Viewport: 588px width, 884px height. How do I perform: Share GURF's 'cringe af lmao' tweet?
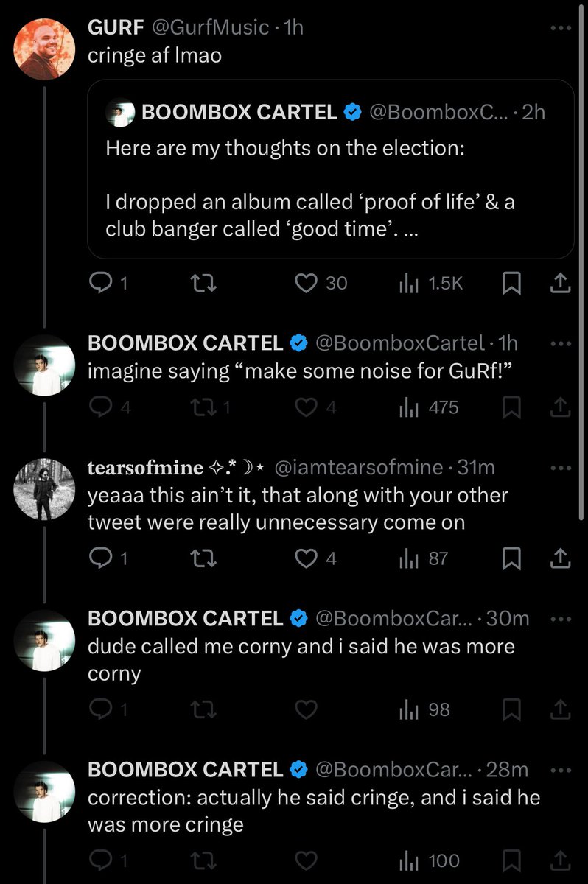coord(559,284)
